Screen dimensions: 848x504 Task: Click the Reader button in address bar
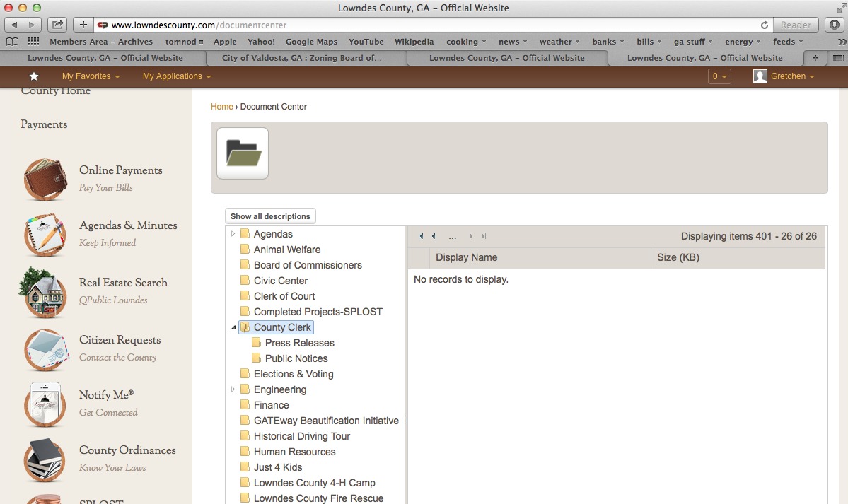[x=796, y=25]
